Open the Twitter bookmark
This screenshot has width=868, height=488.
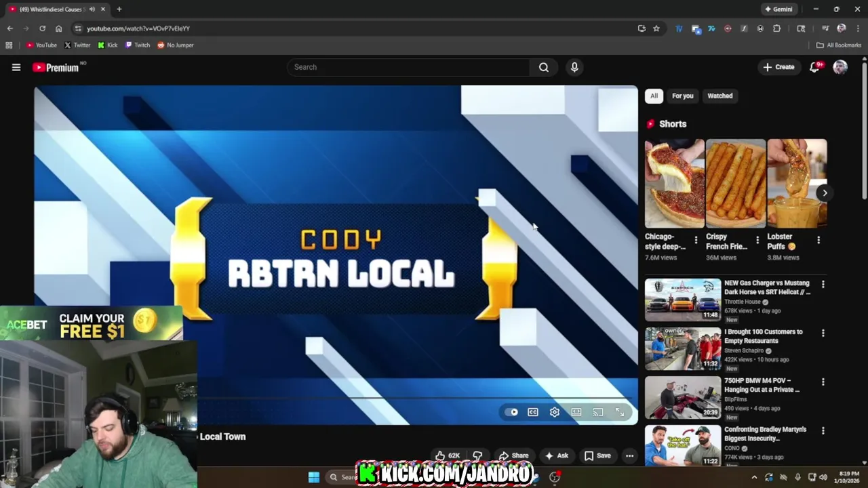[77, 45]
